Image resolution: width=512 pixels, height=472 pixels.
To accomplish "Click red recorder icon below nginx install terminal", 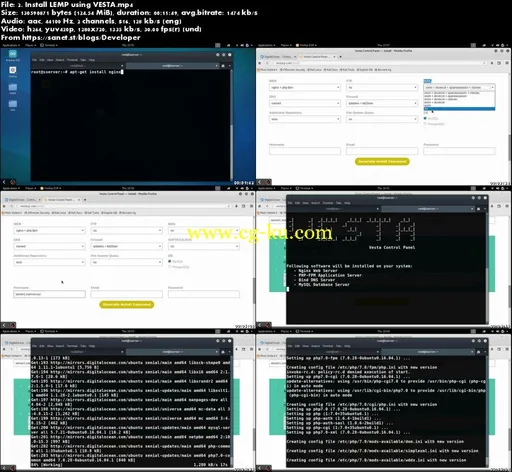I will pyautogui.click(x=13, y=182).
